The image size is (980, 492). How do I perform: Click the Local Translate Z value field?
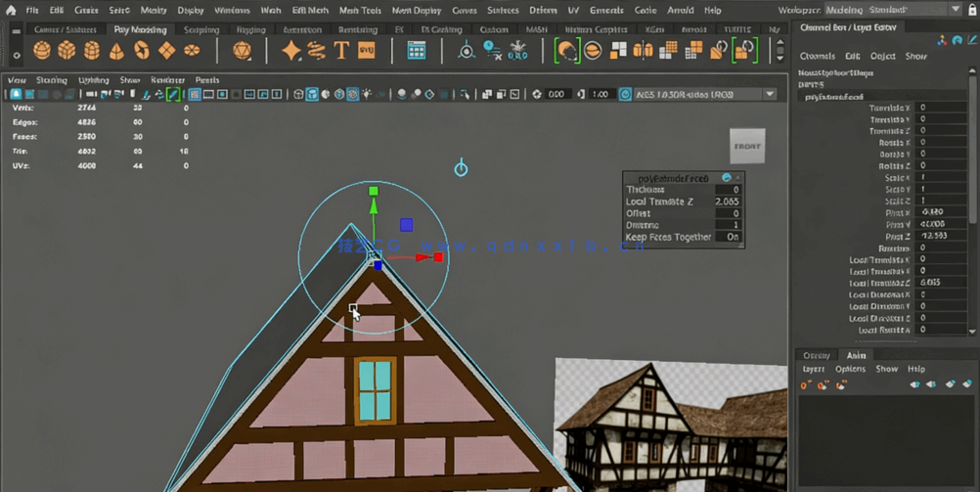pos(728,201)
